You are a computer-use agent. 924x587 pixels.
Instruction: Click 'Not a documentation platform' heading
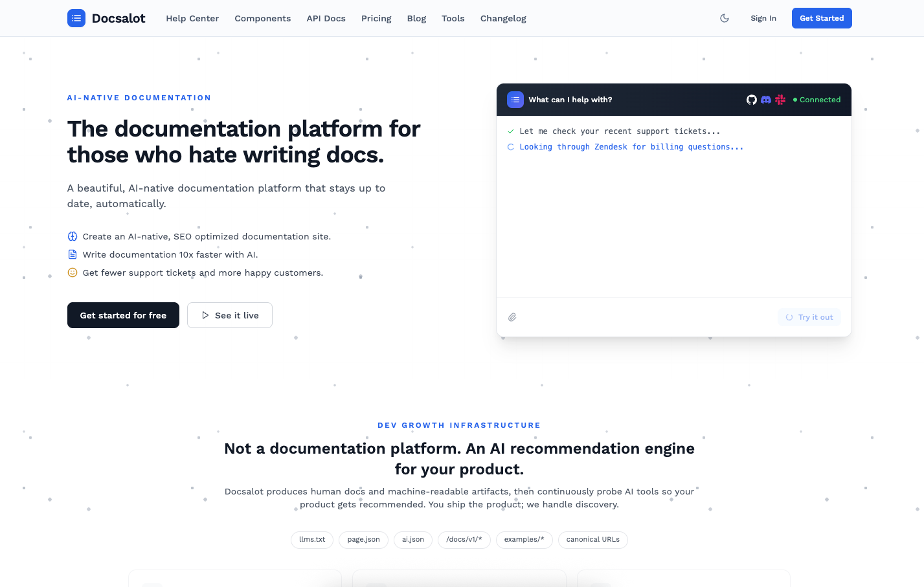pos(459,459)
